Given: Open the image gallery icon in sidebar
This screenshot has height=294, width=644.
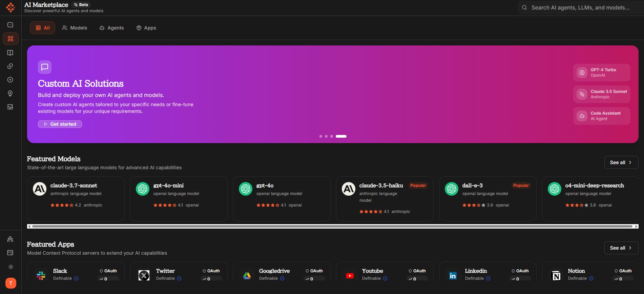Looking at the screenshot, I should point(11,107).
